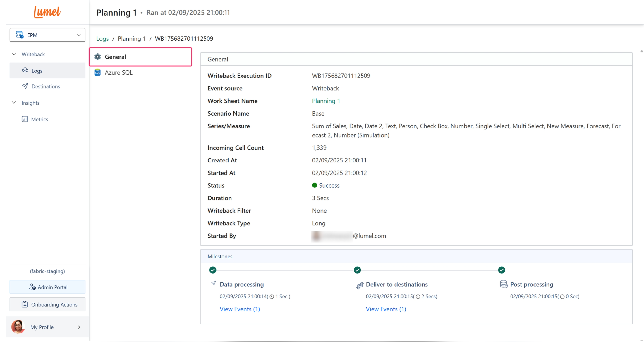Click the Deliver to destinations icon
This screenshot has height=342, width=644.
(x=360, y=285)
